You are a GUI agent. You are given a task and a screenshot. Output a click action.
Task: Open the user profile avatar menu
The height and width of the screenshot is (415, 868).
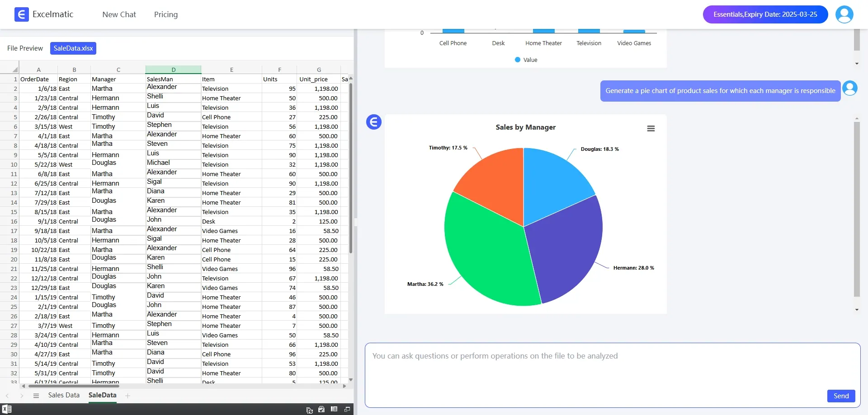click(844, 14)
